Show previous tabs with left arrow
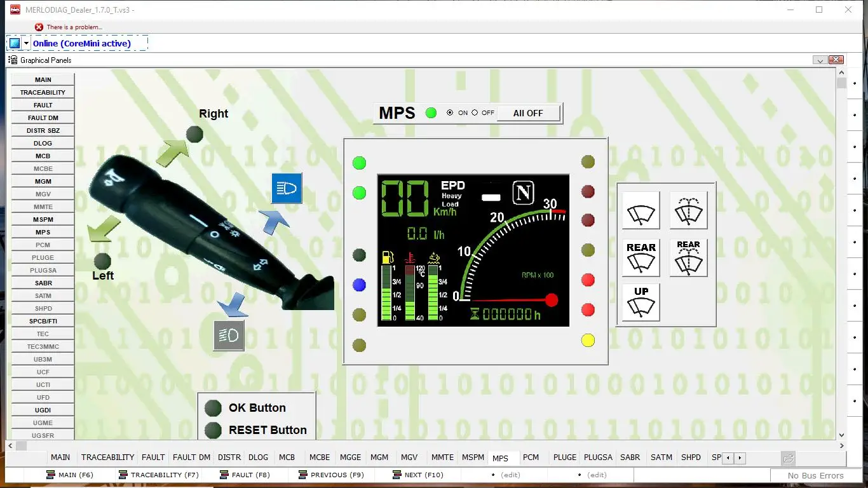Viewport: 868px width, 488px height. pos(728,458)
